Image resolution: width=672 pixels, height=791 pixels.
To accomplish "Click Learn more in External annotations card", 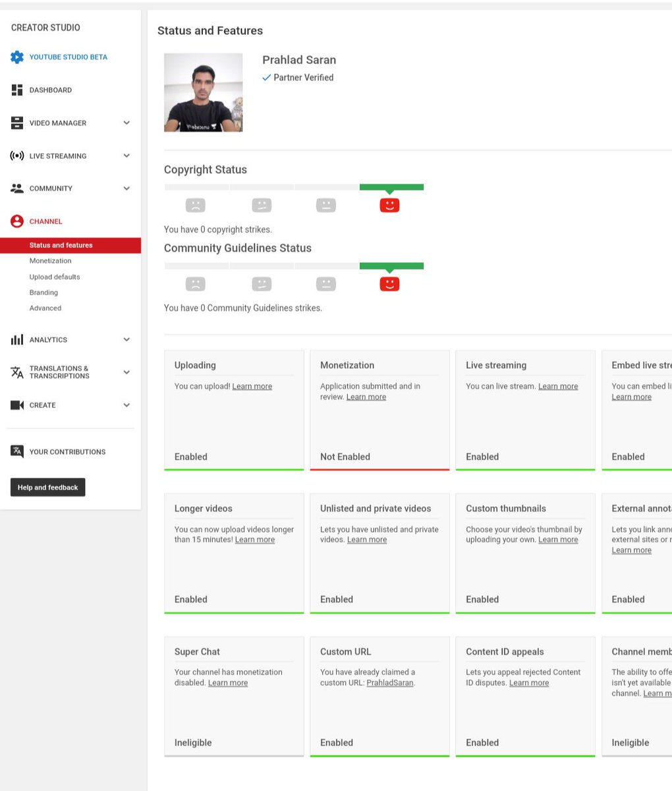I will click(632, 550).
